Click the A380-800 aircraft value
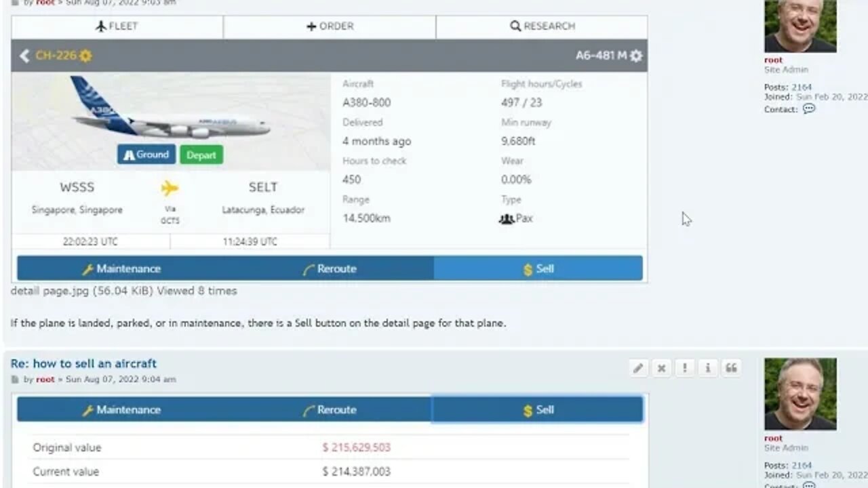The width and height of the screenshot is (868, 488). click(x=366, y=103)
